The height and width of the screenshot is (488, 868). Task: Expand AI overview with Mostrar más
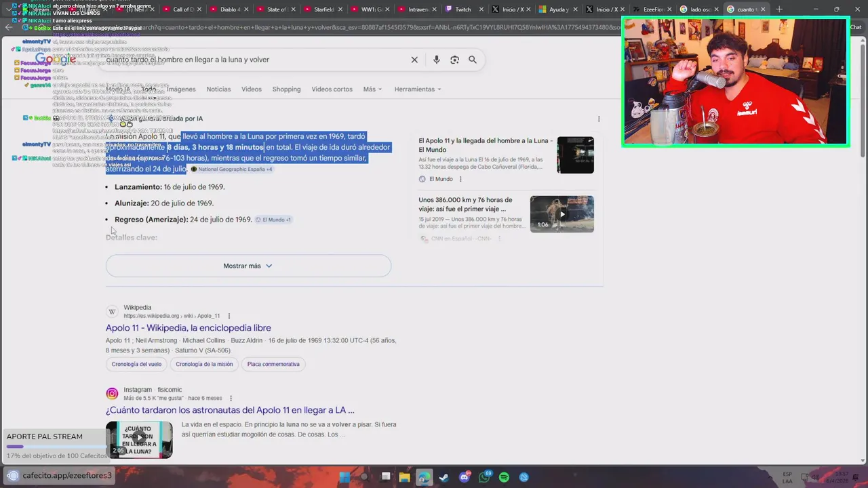(x=248, y=266)
